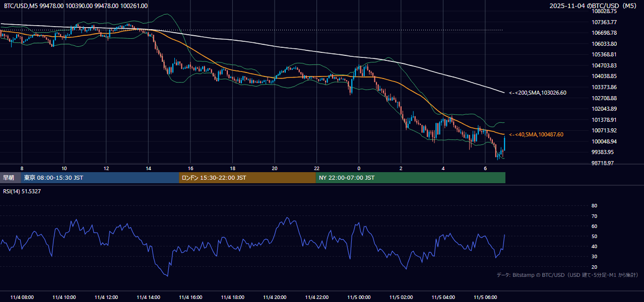Viewport: 644px width, 302px height.
Task: Click the 98718.97 price axis label
Action: coord(603,163)
